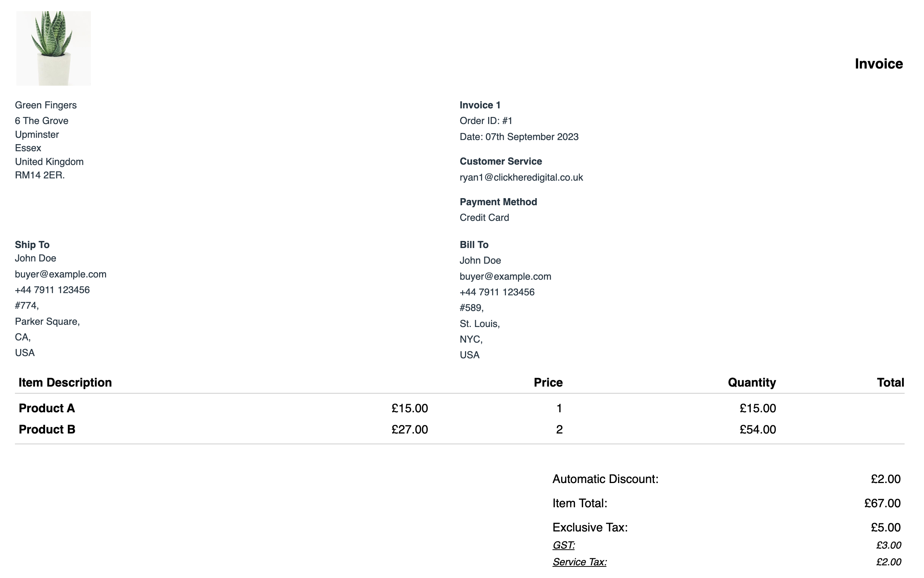Click the Quantity column header
The height and width of the screenshot is (578, 924).
(x=751, y=382)
